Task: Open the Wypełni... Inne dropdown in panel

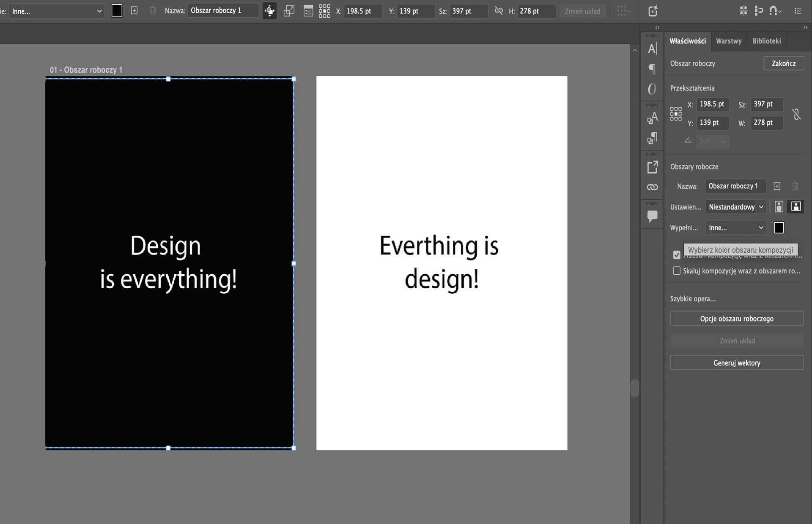Action: 735,228
